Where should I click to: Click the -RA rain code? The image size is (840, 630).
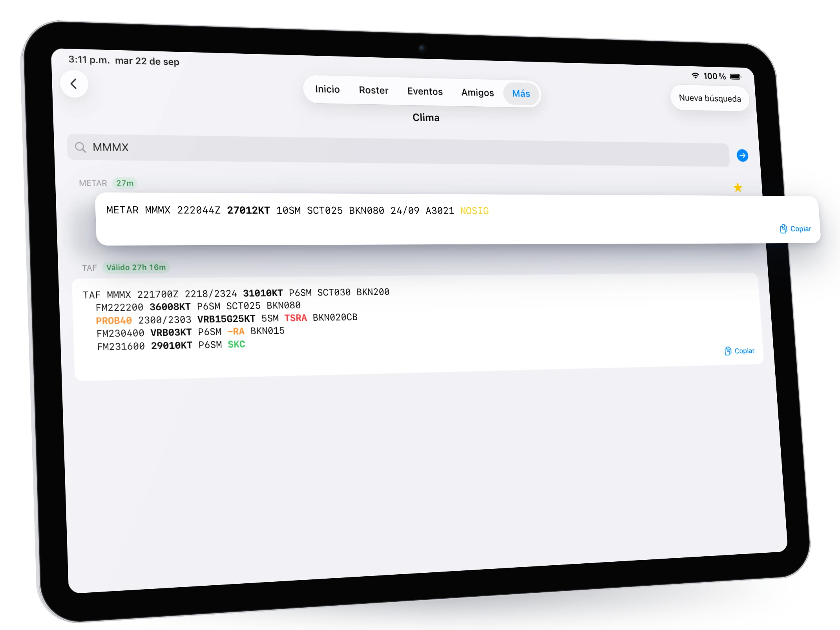(236, 331)
